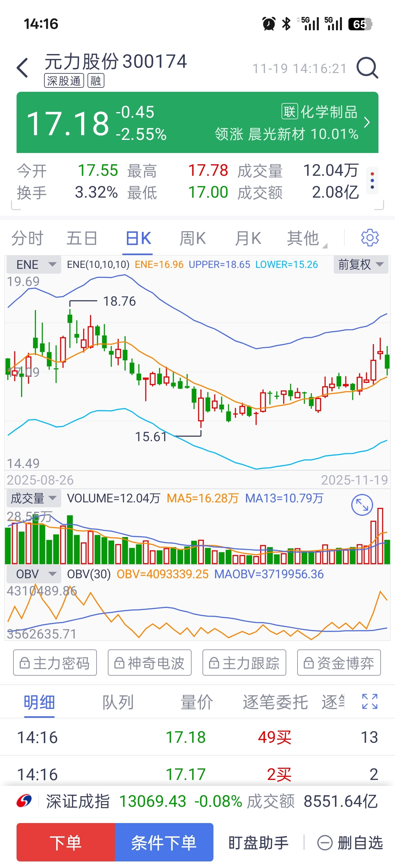This screenshot has height=868, width=395.
Task: Tap the 成交额 2.08亿 value
Action: pyautogui.click(x=335, y=192)
